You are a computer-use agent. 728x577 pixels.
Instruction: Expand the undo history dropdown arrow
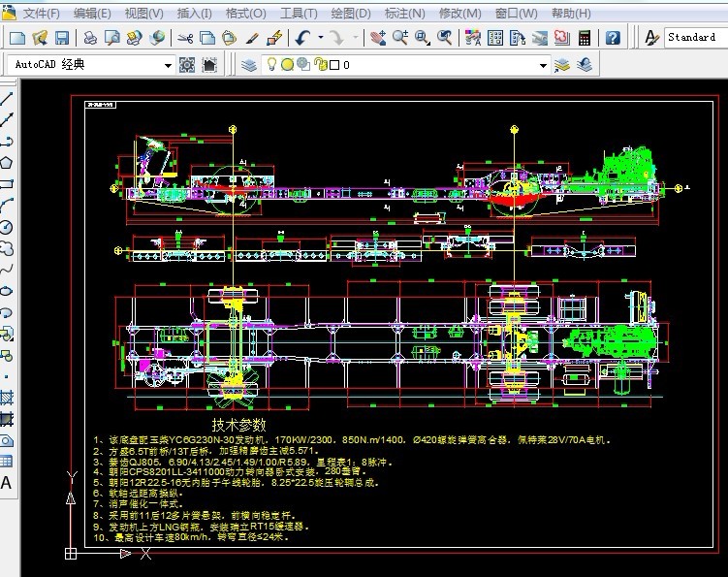tap(320, 38)
